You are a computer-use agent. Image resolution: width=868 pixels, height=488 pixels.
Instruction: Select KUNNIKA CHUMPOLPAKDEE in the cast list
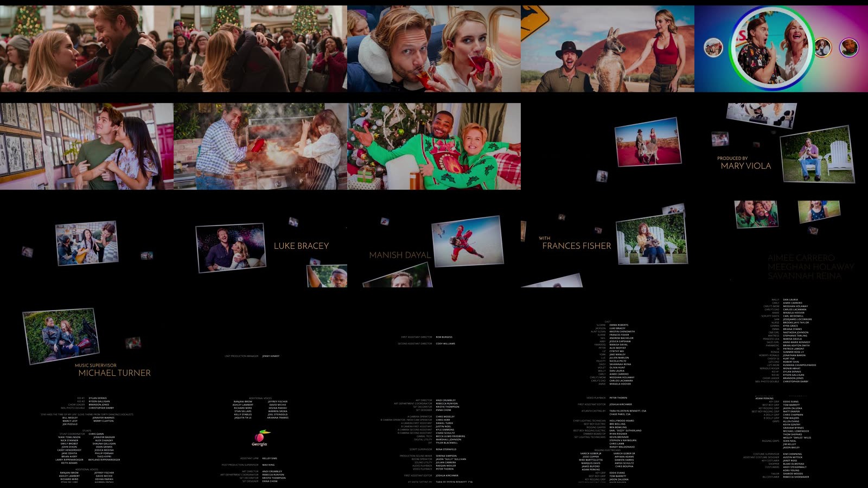click(800, 365)
